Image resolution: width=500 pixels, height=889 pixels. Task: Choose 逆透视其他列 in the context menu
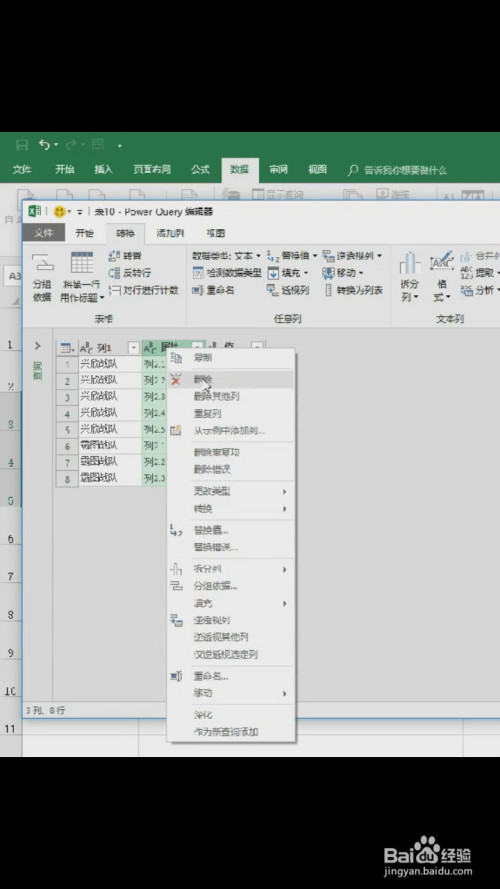[x=231, y=637]
